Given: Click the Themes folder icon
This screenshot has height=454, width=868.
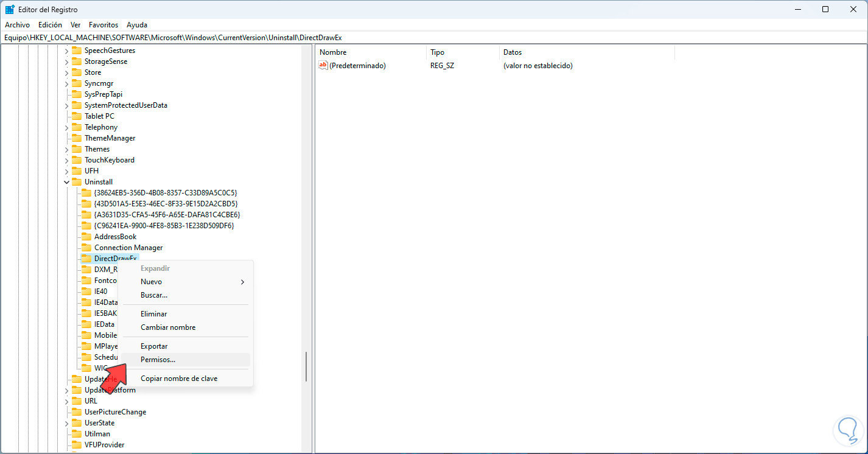Looking at the screenshot, I should pos(77,149).
